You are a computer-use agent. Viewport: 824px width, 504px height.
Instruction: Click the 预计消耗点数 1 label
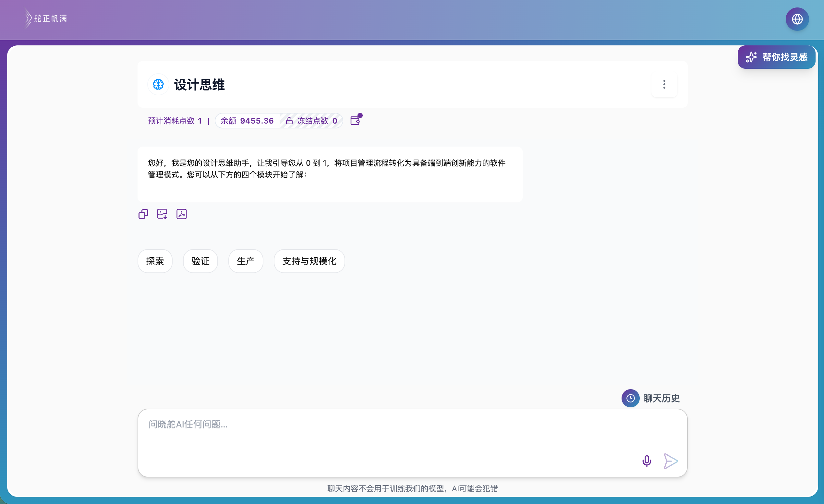click(175, 121)
